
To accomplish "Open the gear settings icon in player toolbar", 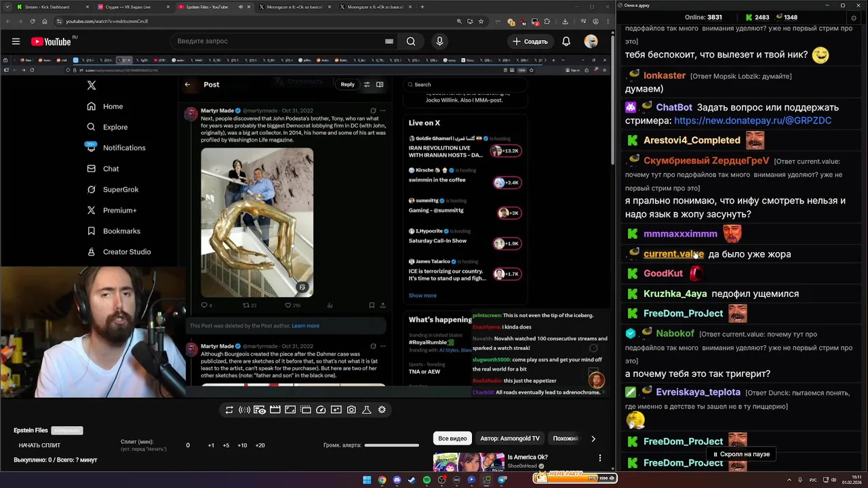I will (382, 410).
